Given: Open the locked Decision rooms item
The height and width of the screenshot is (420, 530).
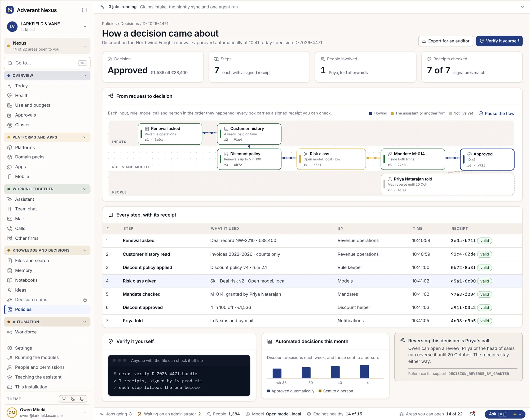Looking at the screenshot, I should (x=47, y=300).
